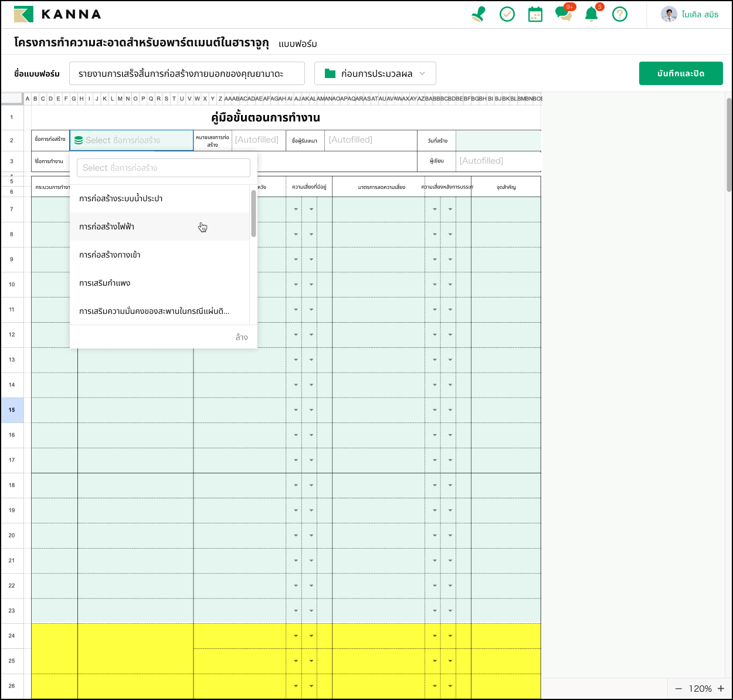Click the stamp icon in the header

click(479, 14)
